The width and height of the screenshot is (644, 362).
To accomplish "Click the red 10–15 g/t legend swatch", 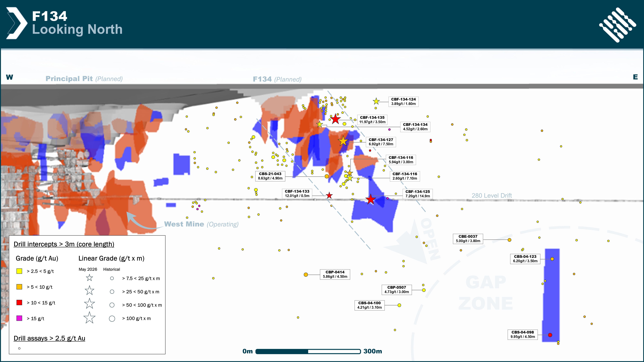I will coord(19,303).
